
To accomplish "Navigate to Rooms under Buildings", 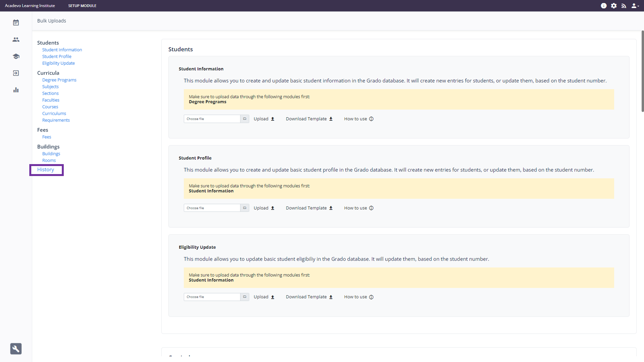I will tap(49, 160).
